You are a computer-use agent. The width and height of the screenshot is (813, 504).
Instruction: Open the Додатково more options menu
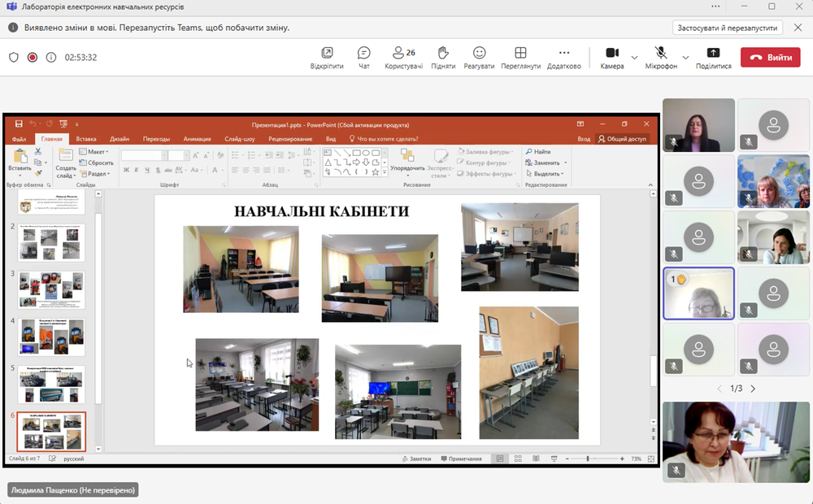click(563, 57)
